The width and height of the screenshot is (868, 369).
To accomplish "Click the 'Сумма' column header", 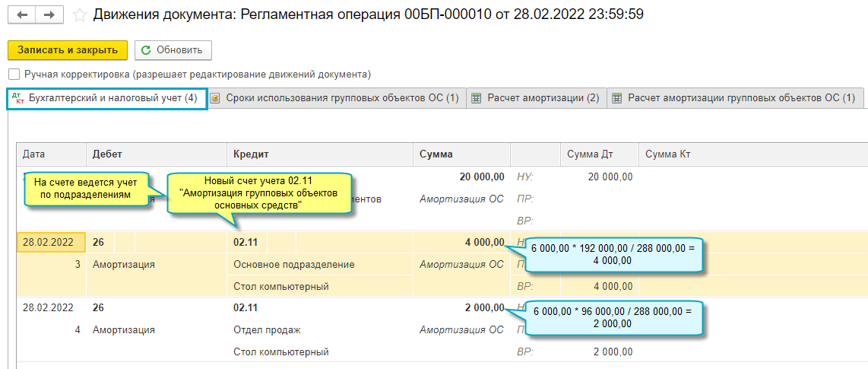I will [461, 154].
